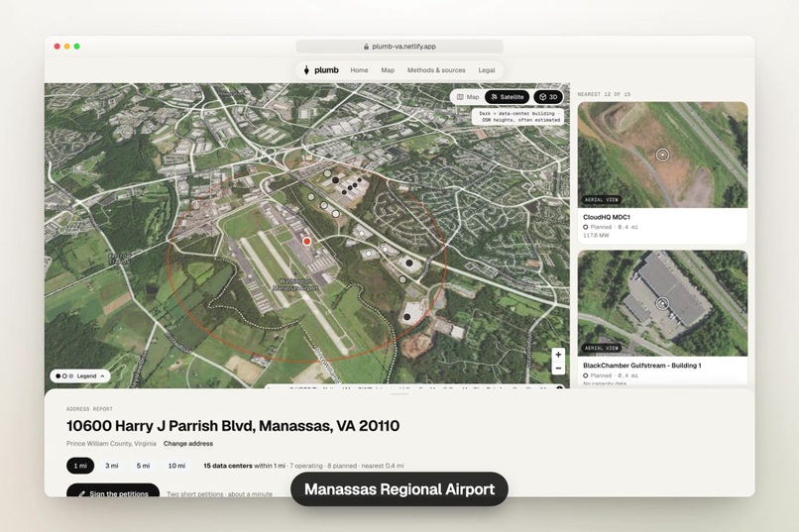The width and height of the screenshot is (799, 532).
Task: Click the cube icon on 3D button
Action: (542, 97)
